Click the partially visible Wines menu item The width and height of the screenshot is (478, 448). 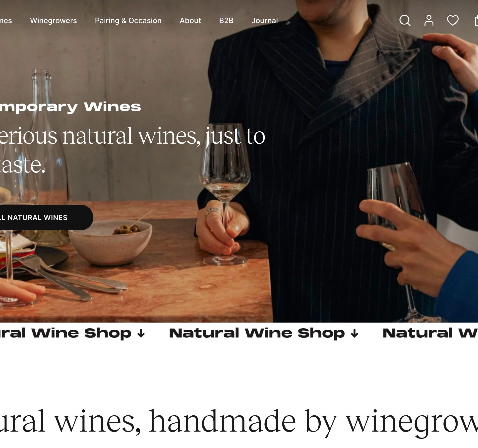6,20
